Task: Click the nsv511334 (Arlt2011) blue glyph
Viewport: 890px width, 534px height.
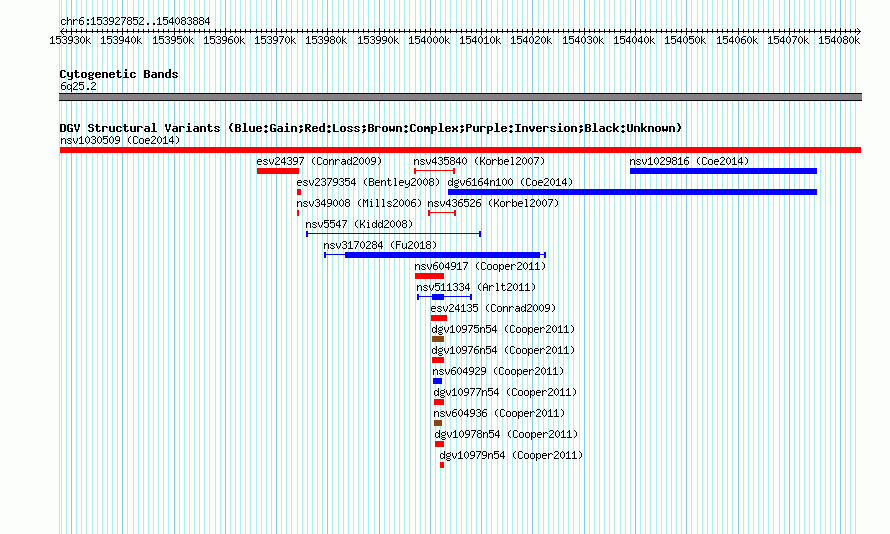Action: click(444, 297)
